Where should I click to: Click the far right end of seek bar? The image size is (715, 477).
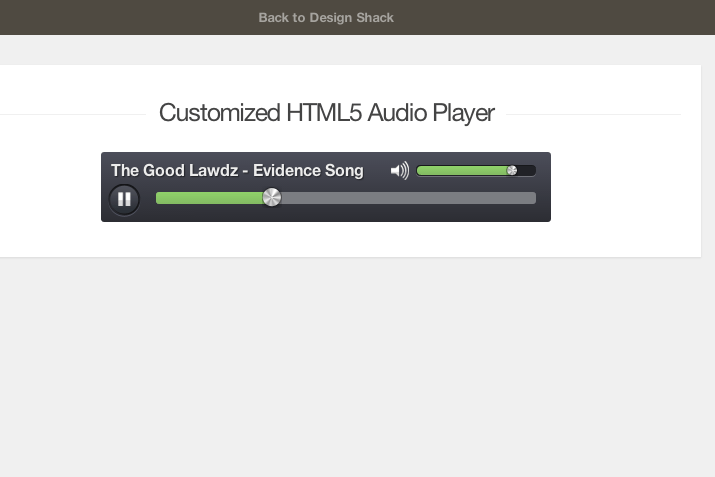click(533, 198)
